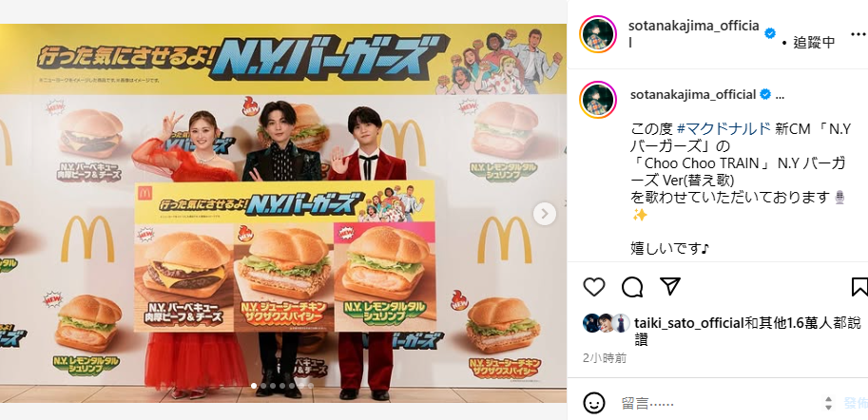This screenshot has width=868, height=420.
Task: Open the emoji picker smiley icon
Action: click(594, 403)
